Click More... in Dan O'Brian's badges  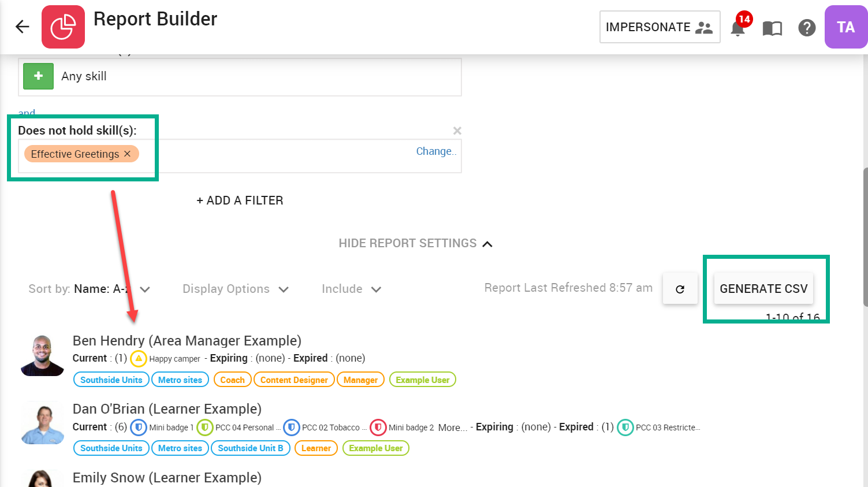[453, 427]
